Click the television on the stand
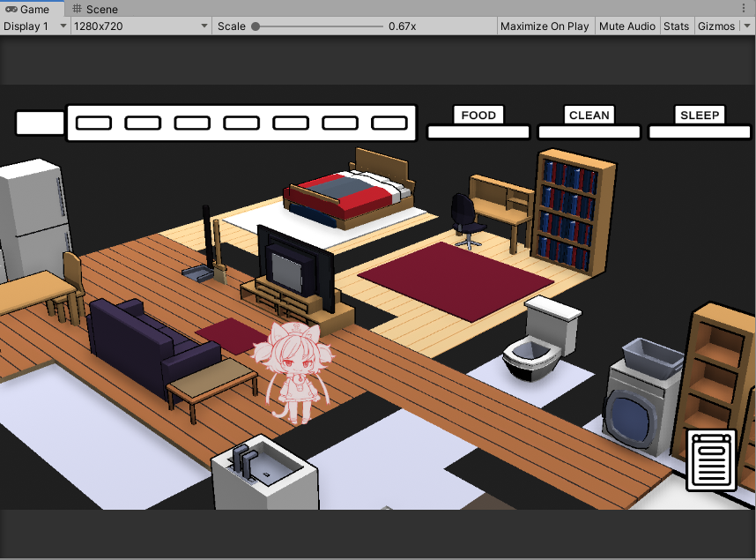Screen dimensions: 756x560 [x=294, y=267]
